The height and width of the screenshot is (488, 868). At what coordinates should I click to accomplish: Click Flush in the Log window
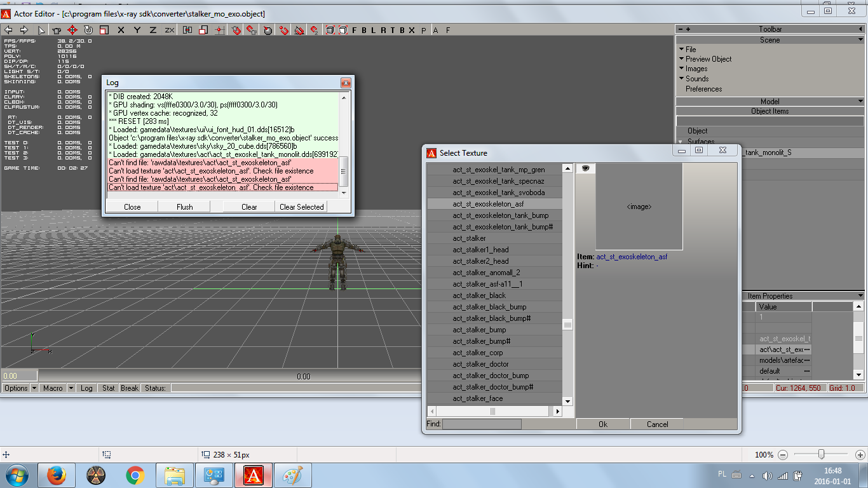point(185,207)
